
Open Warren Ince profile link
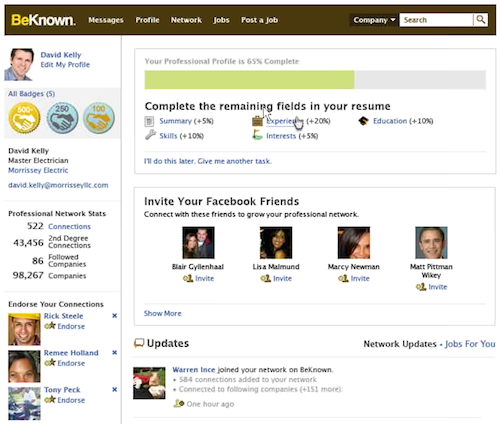[194, 370]
